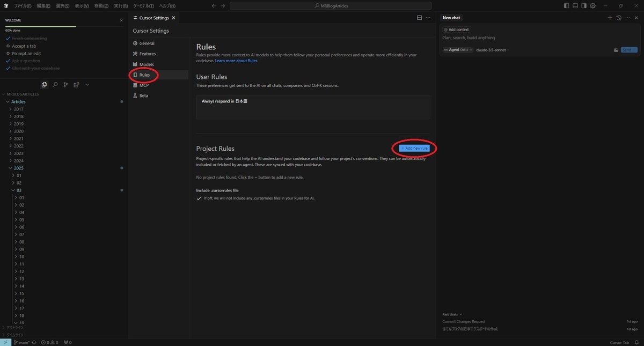Expand Past chats list
Viewport: 644px width, 346px height.
(x=452, y=314)
